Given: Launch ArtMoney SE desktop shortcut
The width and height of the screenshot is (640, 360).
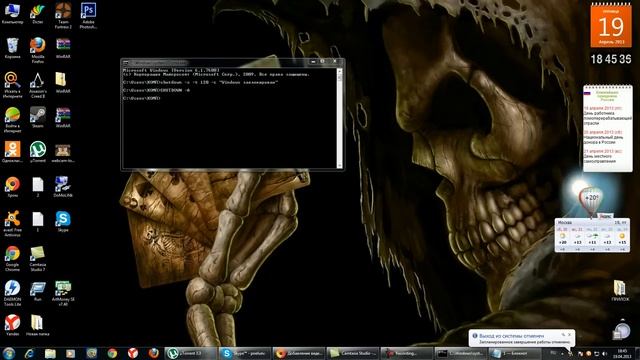Looking at the screenshot, I should pyautogui.click(x=63, y=293).
